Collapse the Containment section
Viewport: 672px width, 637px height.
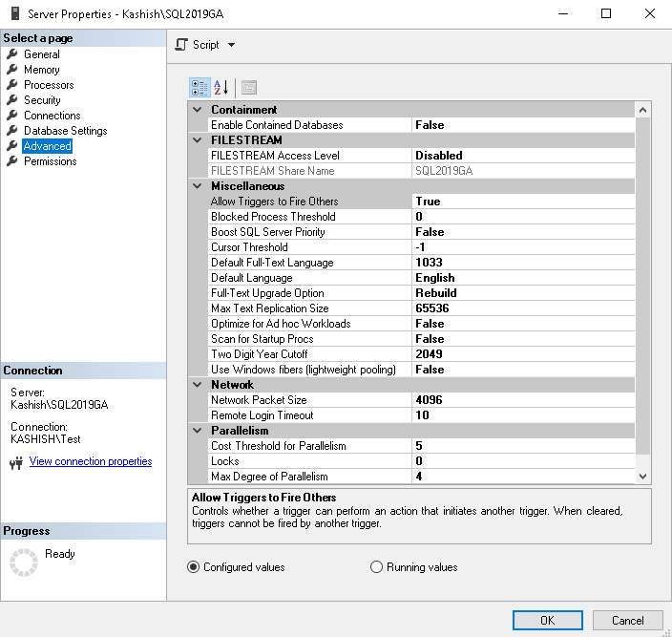[198, 110]
